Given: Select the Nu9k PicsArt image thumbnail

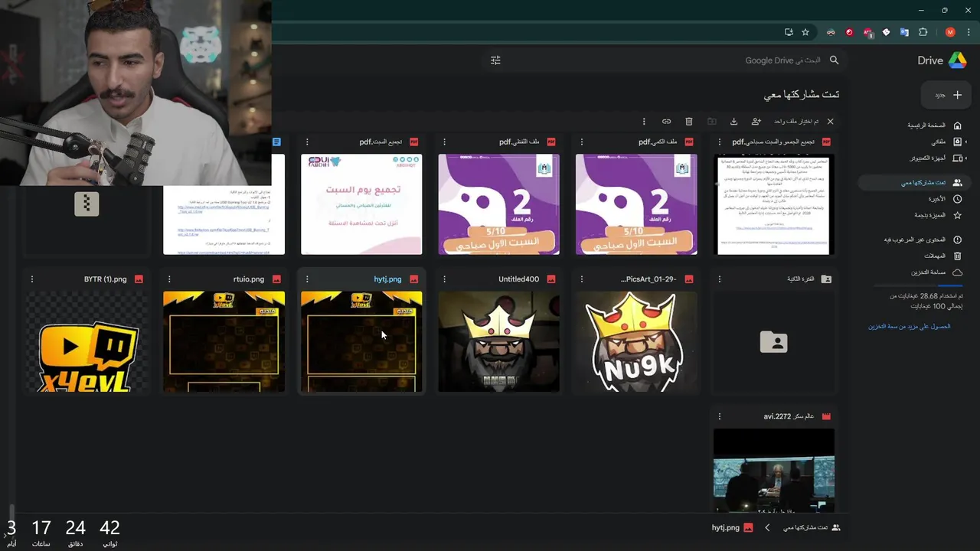Looking at the screenshot, I should 636,341.
